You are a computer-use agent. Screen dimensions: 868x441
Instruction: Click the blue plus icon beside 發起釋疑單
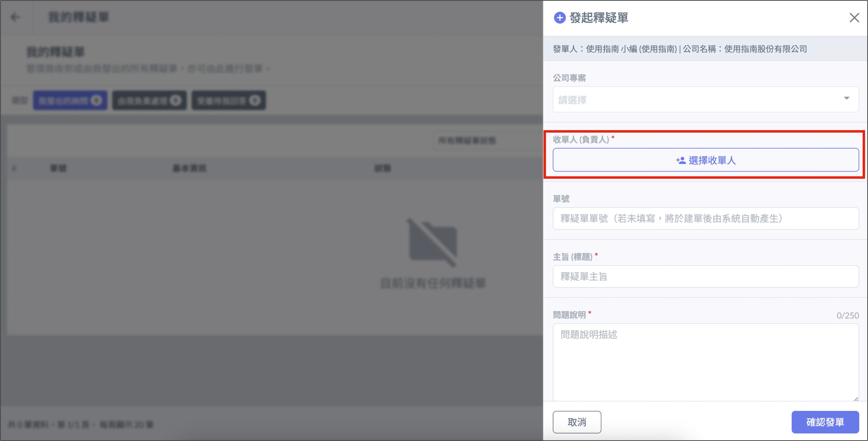click(559, 18)
